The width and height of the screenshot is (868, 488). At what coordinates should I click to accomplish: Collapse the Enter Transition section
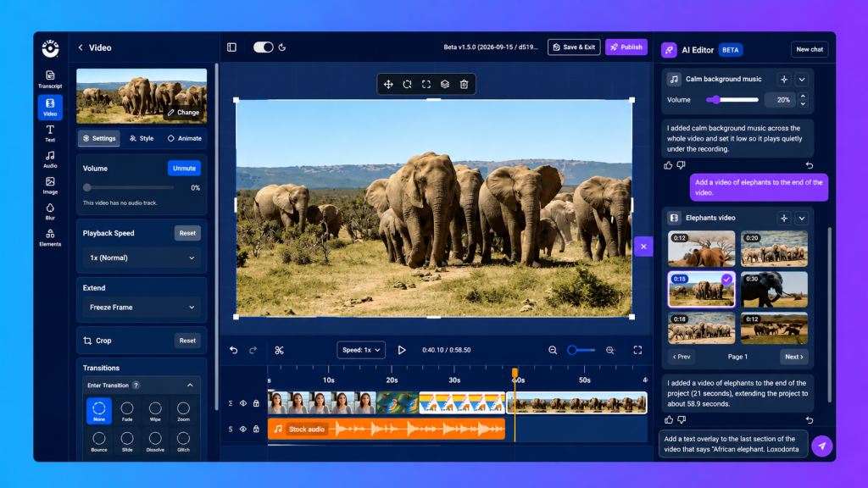(x=190, y=385)
